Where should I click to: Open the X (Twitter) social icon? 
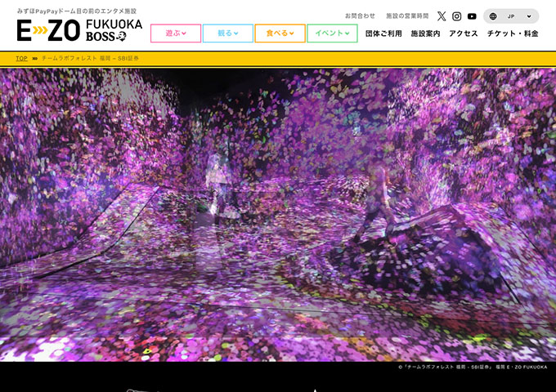(x=442, y=16)
